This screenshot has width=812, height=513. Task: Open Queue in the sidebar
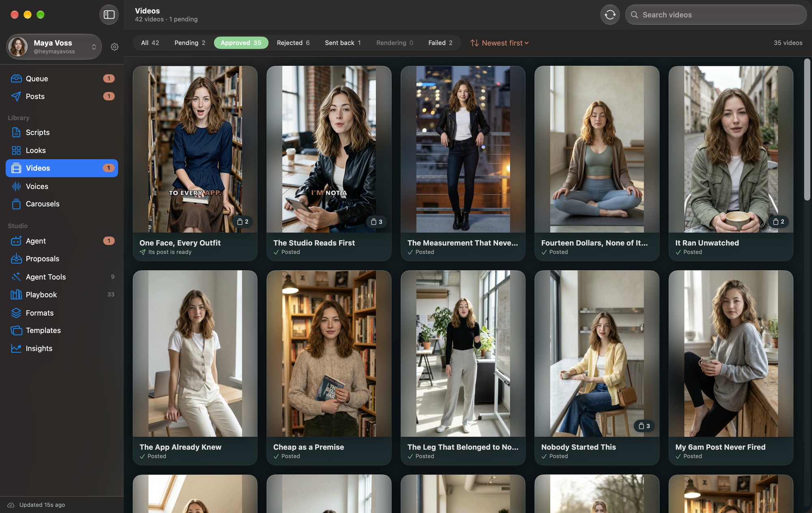[62, 78]
